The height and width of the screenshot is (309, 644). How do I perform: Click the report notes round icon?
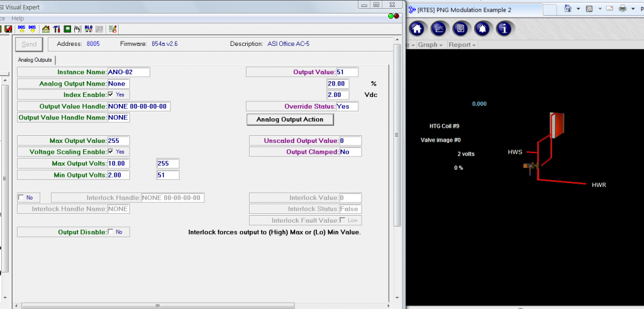click(461, 28)
